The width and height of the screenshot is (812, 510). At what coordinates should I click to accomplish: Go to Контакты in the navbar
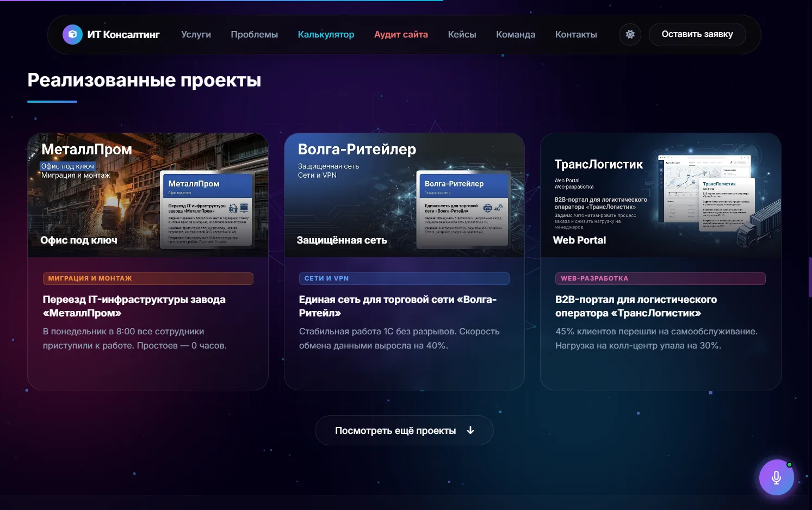coord(576,34)
